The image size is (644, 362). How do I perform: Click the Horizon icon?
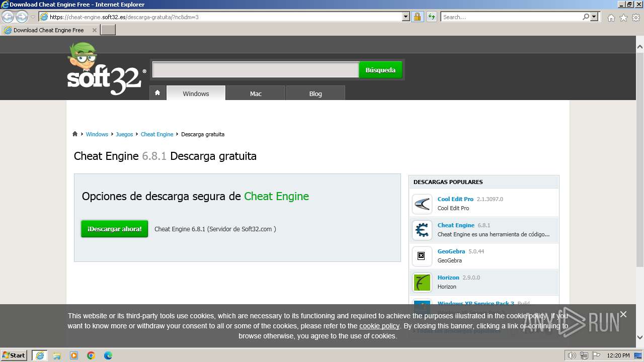click(422, 283)
